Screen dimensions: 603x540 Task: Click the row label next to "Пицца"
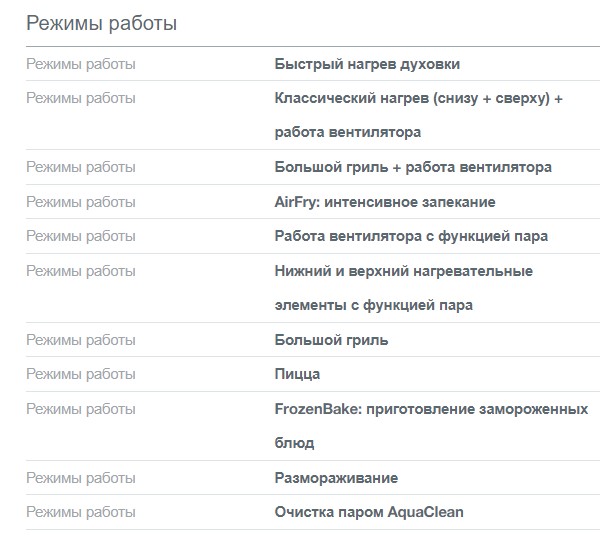point(81,374)
